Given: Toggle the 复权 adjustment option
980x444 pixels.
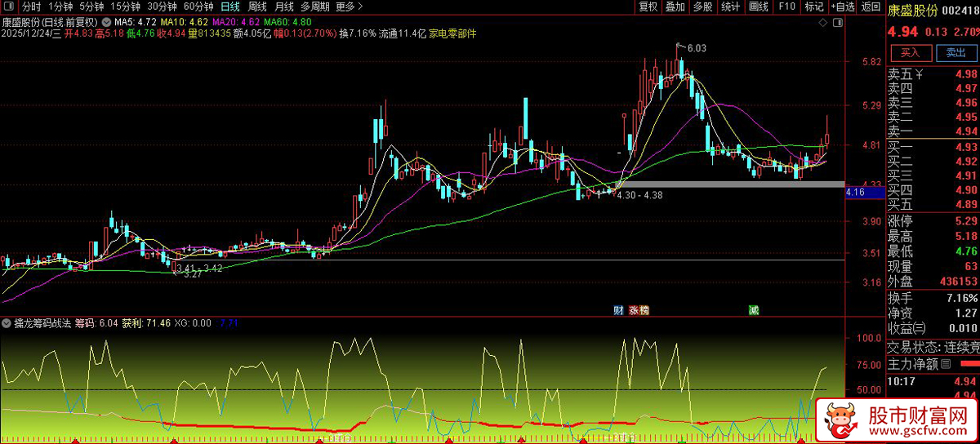Looking at the screenshot, I should [648, 7].
